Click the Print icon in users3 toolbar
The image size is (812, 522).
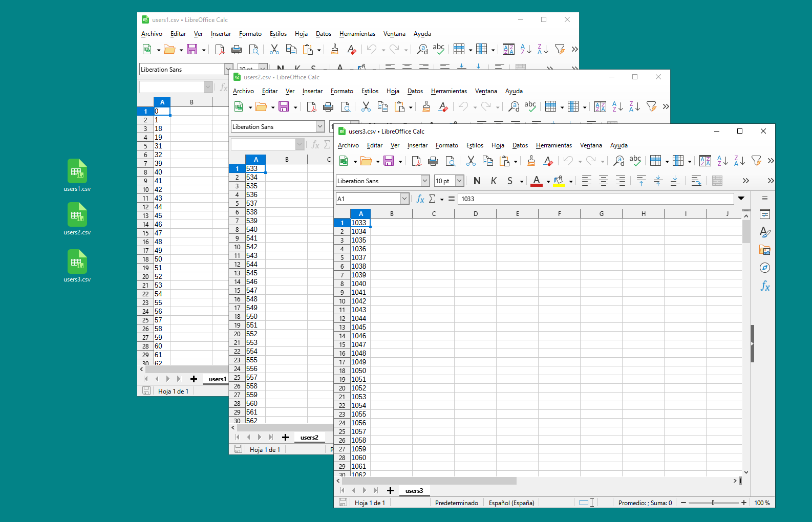point(433,161)
